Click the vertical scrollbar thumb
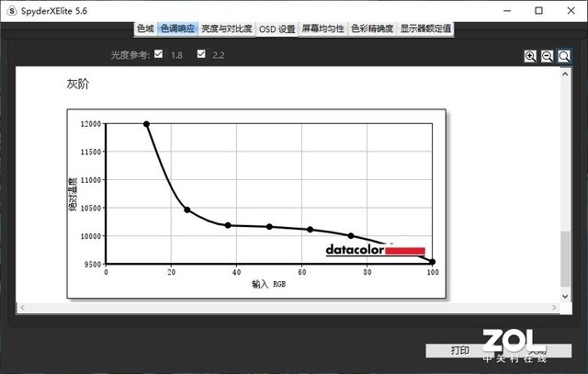The width and height of the screenshot is (588, 374). click(x=565, y=259)
